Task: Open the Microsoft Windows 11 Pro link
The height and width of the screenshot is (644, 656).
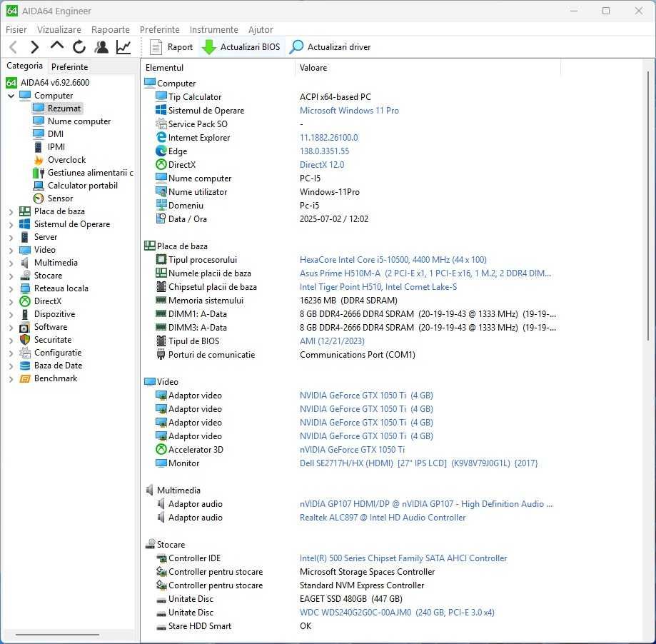Action: point(349,111)
